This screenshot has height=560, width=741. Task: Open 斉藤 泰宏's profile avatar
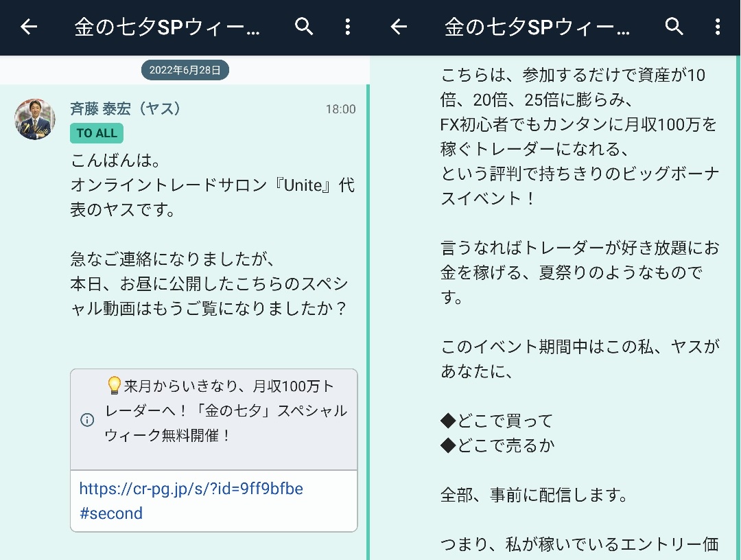35,119
